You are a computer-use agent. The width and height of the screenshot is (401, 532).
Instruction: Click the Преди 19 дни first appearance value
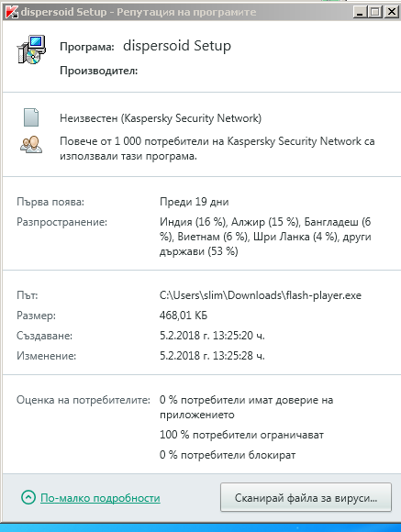(x=195, y=202)
